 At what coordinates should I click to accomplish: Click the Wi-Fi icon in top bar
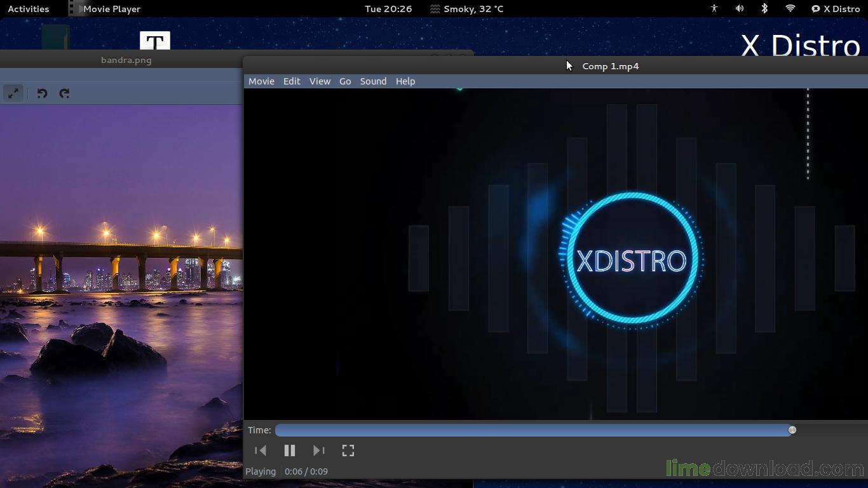[790, 9]
